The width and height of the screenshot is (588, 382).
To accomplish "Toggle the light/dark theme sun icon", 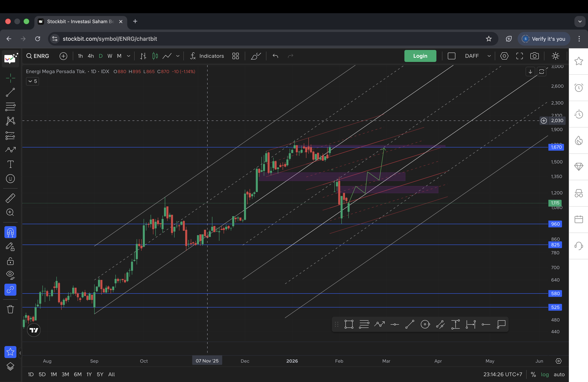I will pyautogui.click(x=555, y=56).
